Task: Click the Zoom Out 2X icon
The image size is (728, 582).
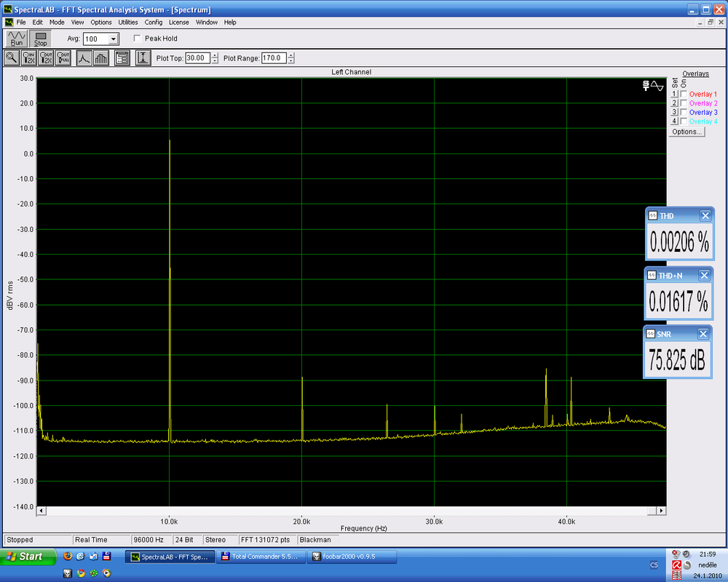Action: [x=46, y=58]
